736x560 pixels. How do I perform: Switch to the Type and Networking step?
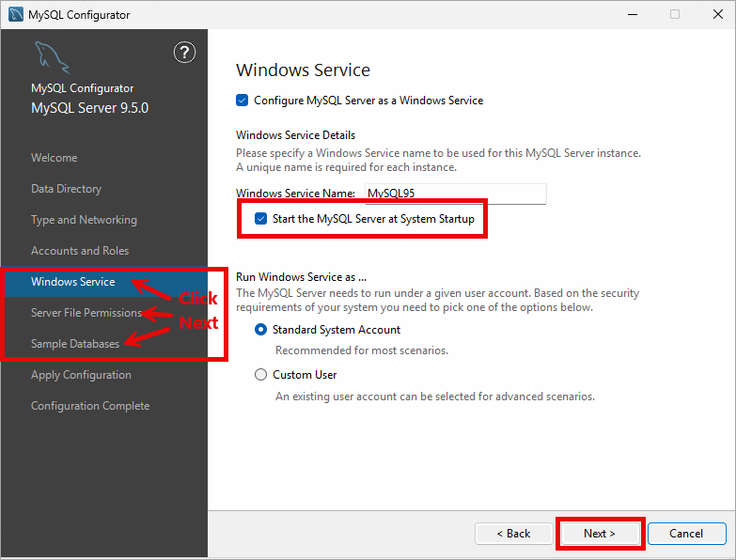[x=84, y=220]
